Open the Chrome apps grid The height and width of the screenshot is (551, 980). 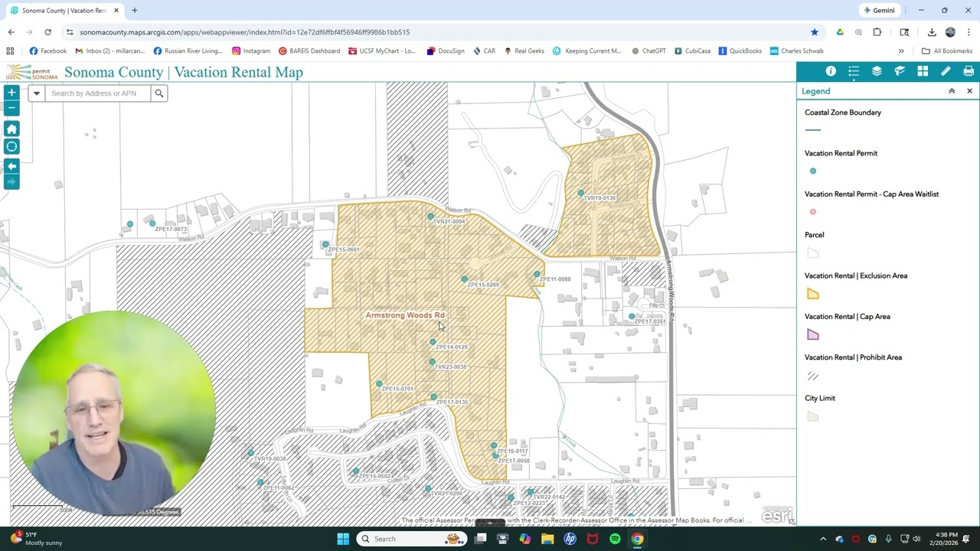(10, 51)
